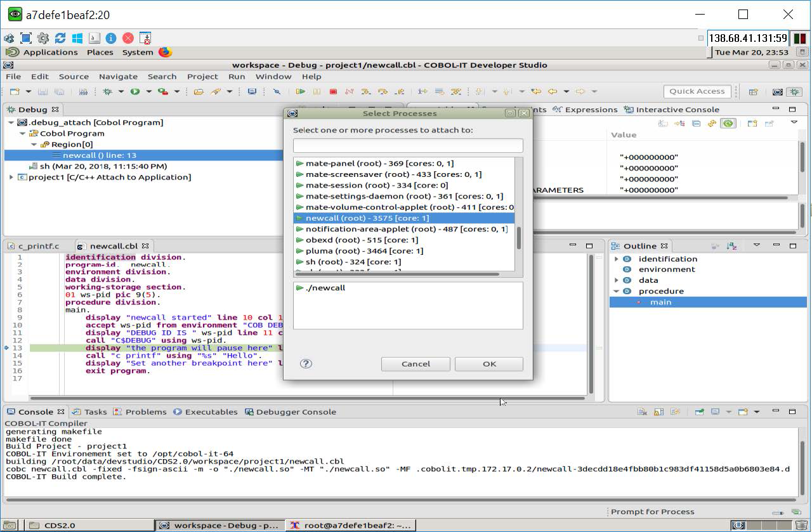The image size is (812, 532).
Task: Open the Run menu
Action: point(236,76)
